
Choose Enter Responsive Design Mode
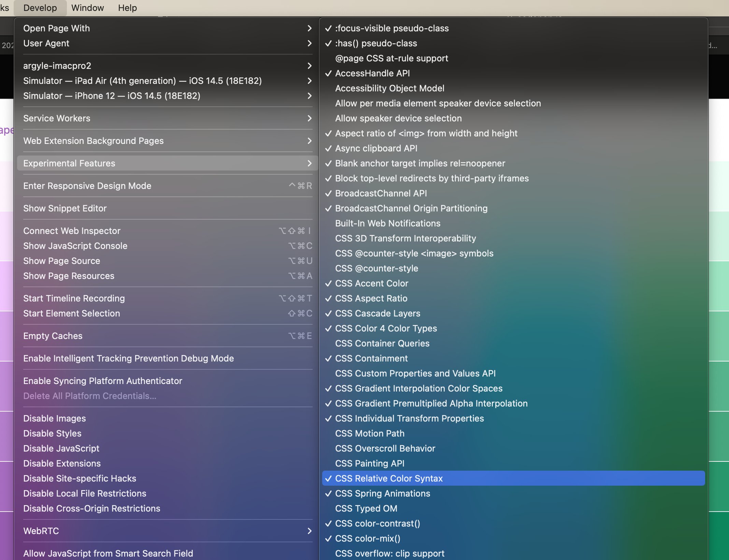pos(87,186)
